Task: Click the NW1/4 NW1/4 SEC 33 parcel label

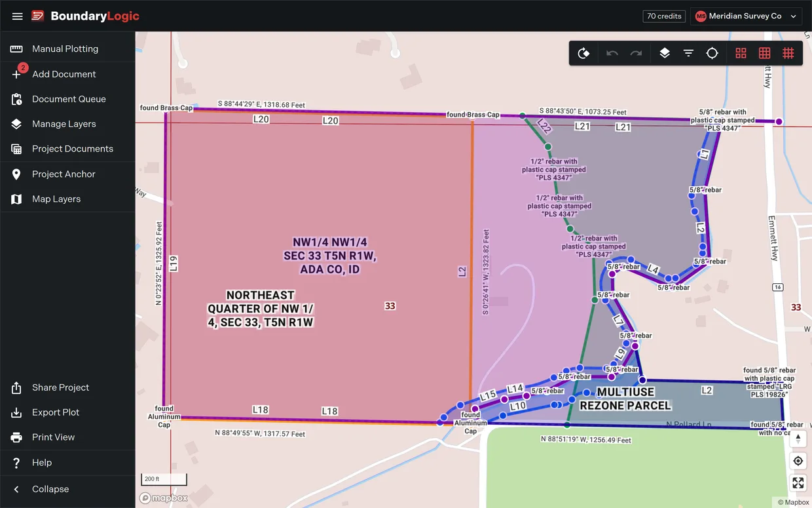Action: 330,255
